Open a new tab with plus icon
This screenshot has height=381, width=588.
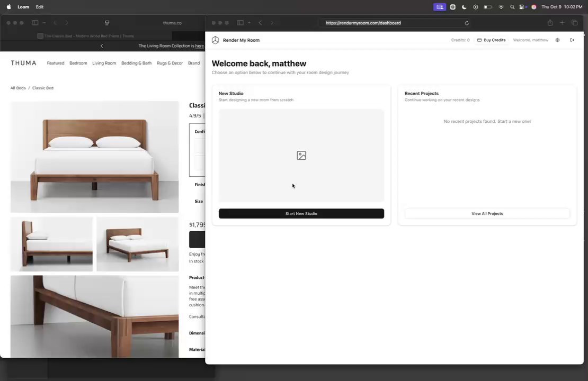point(562,23)
